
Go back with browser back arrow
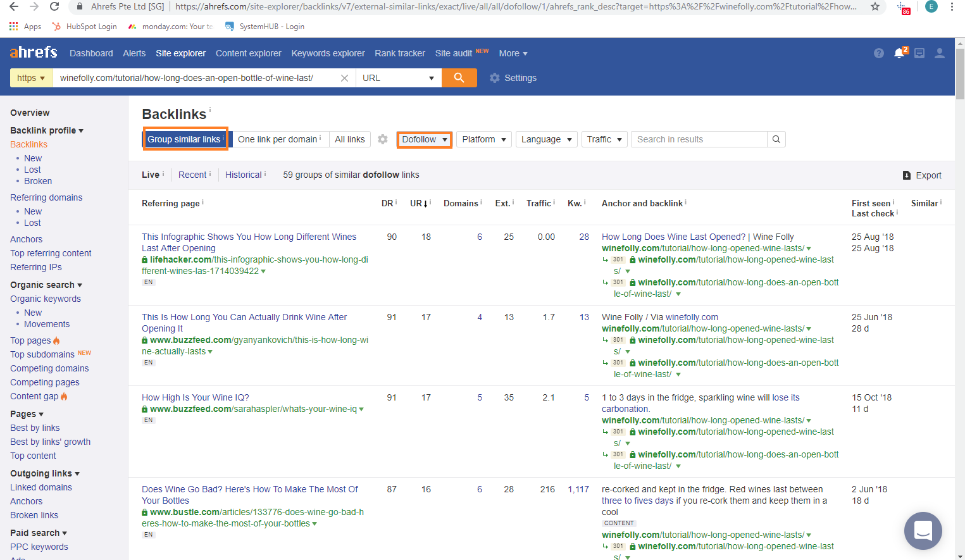[x=14, y=6]
